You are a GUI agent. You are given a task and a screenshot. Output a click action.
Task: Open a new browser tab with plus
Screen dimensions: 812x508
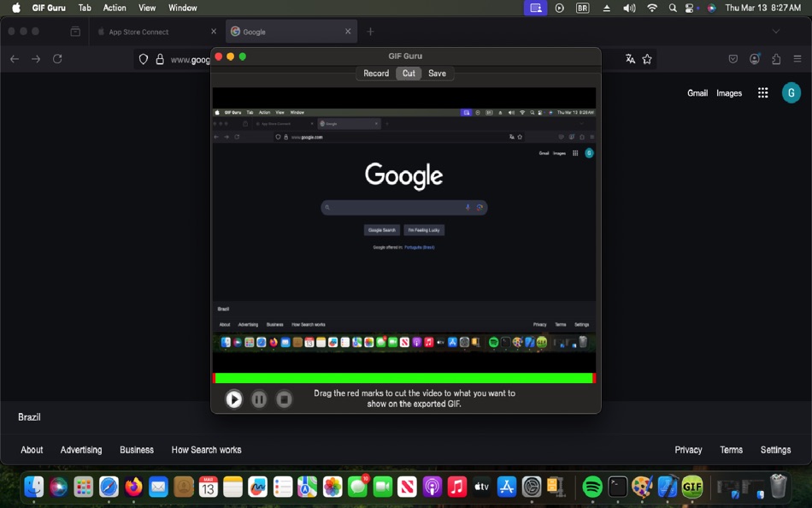point(370,32)
